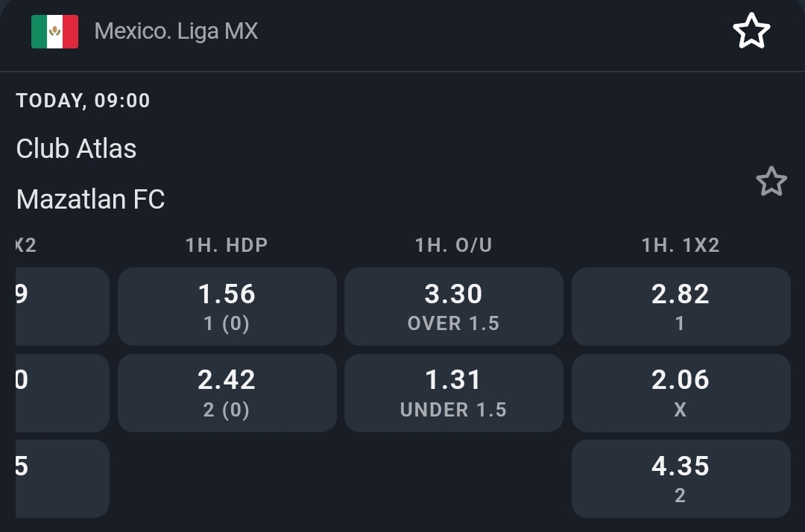Click the cut-off odds button ending in 5
The image size is (805, 532).
coord(62,478)
